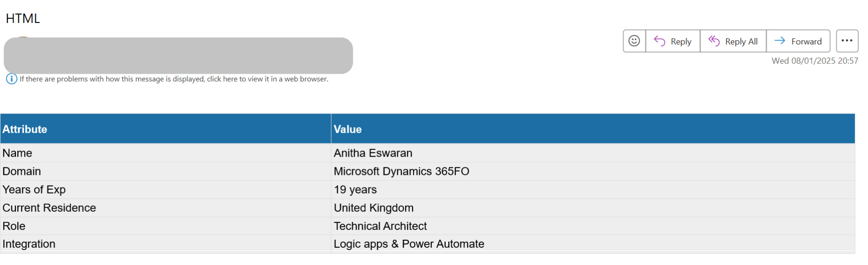Click the Forward arrow icon
The image size is (868, 265).
780,41
